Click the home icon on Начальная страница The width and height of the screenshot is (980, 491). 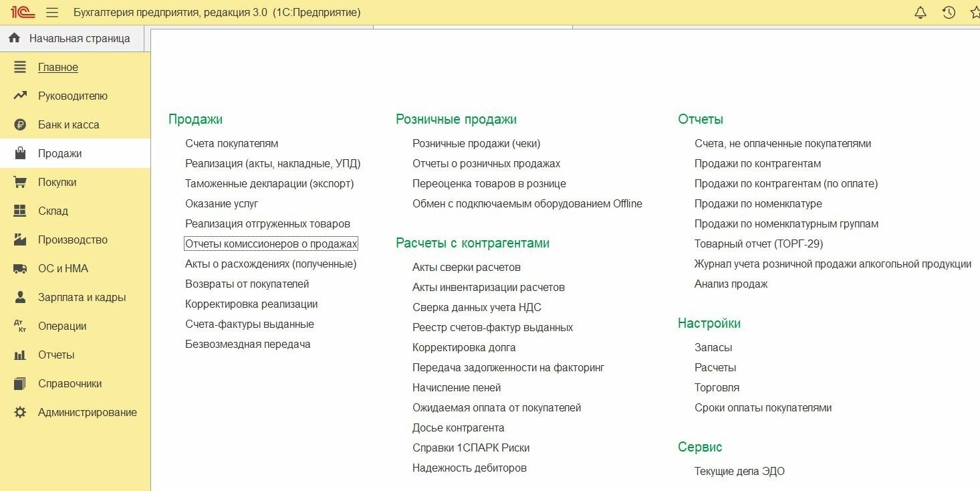point(15,38)
